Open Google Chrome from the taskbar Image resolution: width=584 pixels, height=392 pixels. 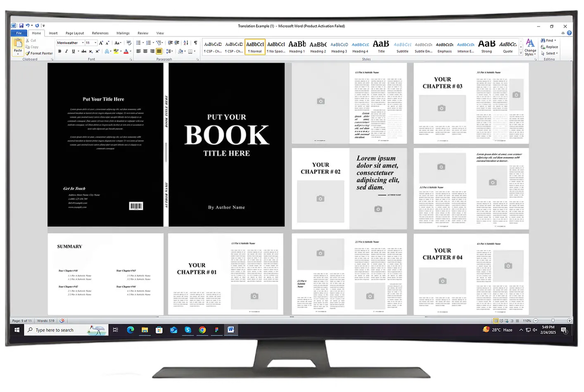pos(202,330)
